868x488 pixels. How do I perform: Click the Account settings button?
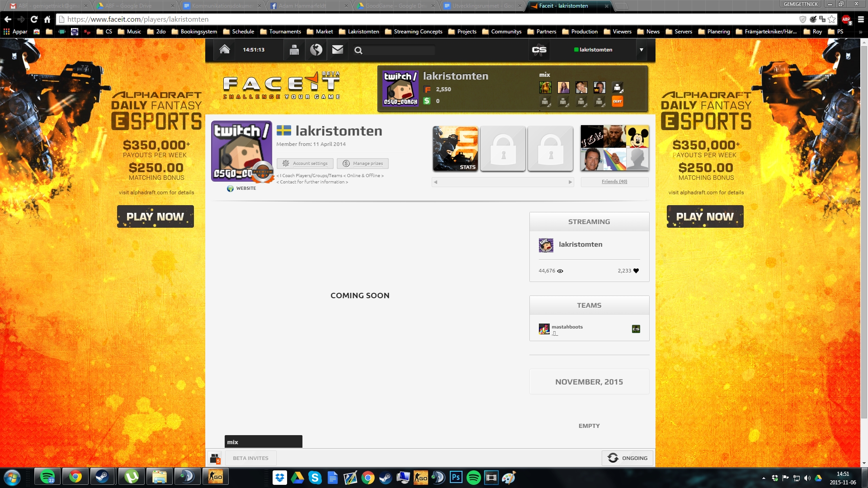[x=305, y=164]
